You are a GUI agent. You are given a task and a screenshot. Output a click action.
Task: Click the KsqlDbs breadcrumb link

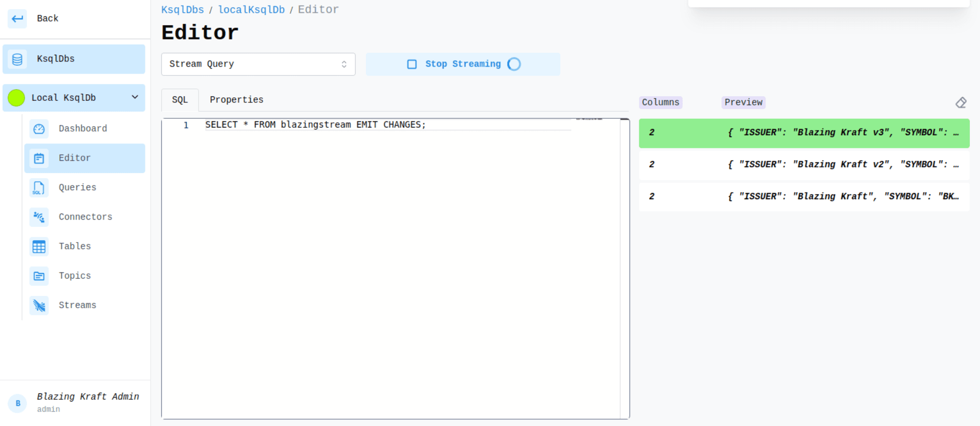pyautogui.click(x=182, y=10)
